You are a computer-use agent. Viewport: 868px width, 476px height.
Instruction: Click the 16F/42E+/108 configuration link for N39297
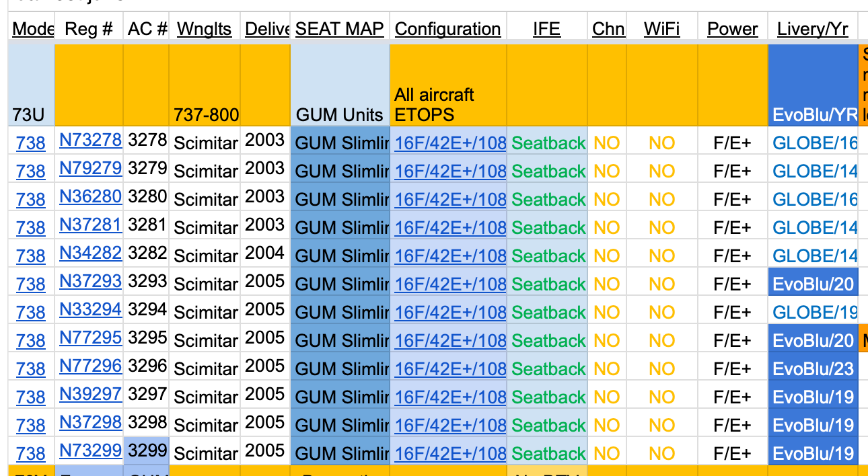(450, 397)
